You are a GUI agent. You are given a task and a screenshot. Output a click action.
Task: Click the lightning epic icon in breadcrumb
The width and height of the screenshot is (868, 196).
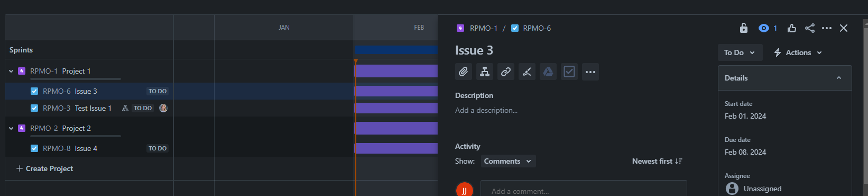(x=460, y=28)
